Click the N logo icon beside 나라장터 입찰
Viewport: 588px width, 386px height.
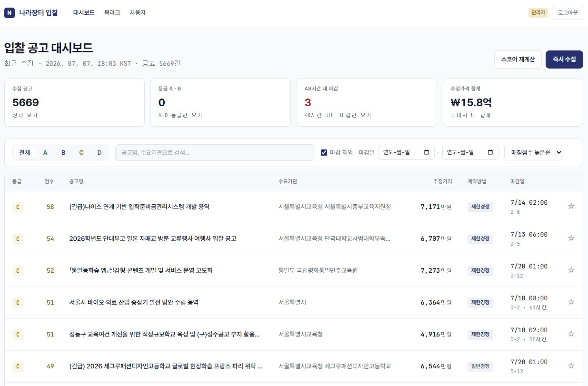[x=10, y=13]
